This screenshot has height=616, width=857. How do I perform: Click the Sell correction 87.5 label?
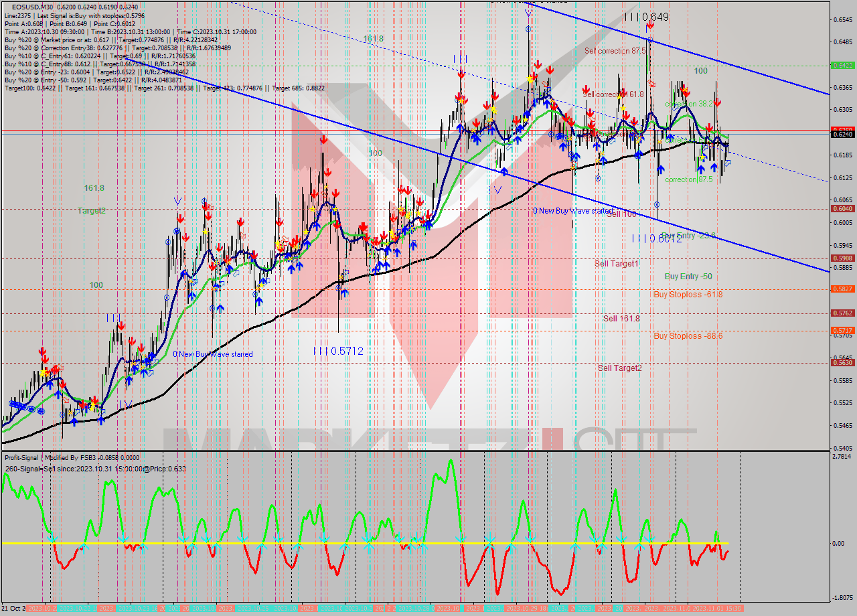[x=615, y=51]
